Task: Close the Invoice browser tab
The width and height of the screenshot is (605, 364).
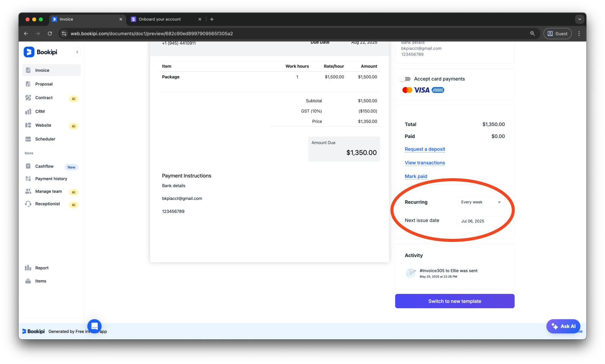Action: [121, 19]
